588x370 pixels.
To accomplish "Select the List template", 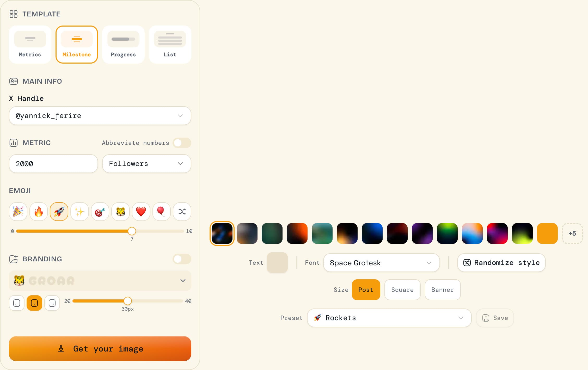I will (x=170, y=44).
